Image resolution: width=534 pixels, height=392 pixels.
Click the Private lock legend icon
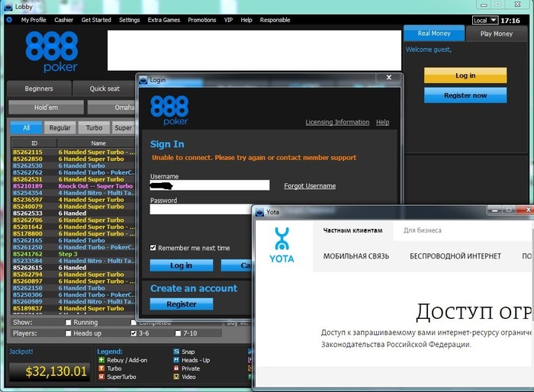176,368
